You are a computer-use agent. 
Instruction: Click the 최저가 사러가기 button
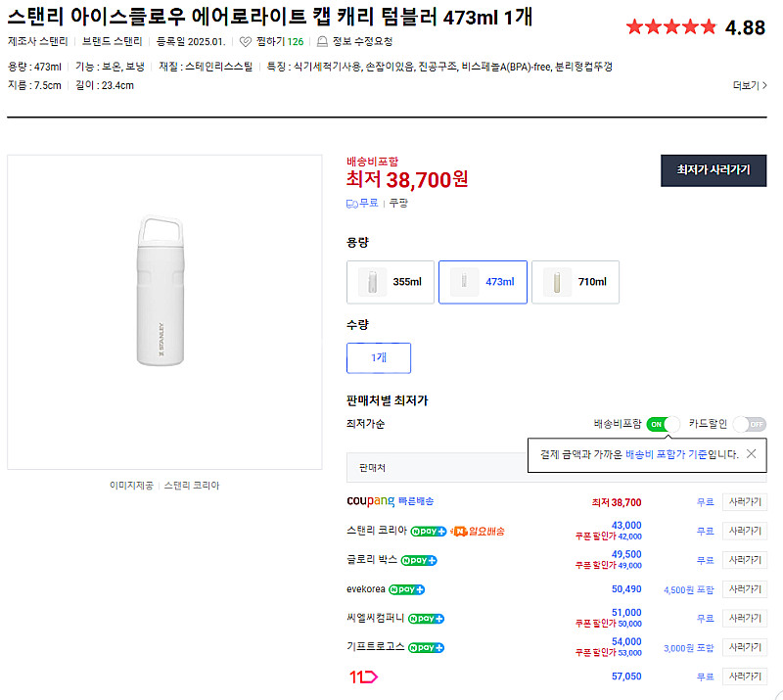tap(714, 170)
